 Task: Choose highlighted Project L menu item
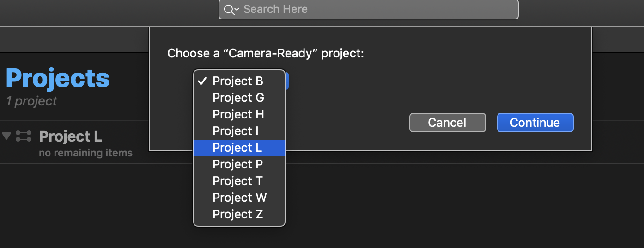point(237,148)
